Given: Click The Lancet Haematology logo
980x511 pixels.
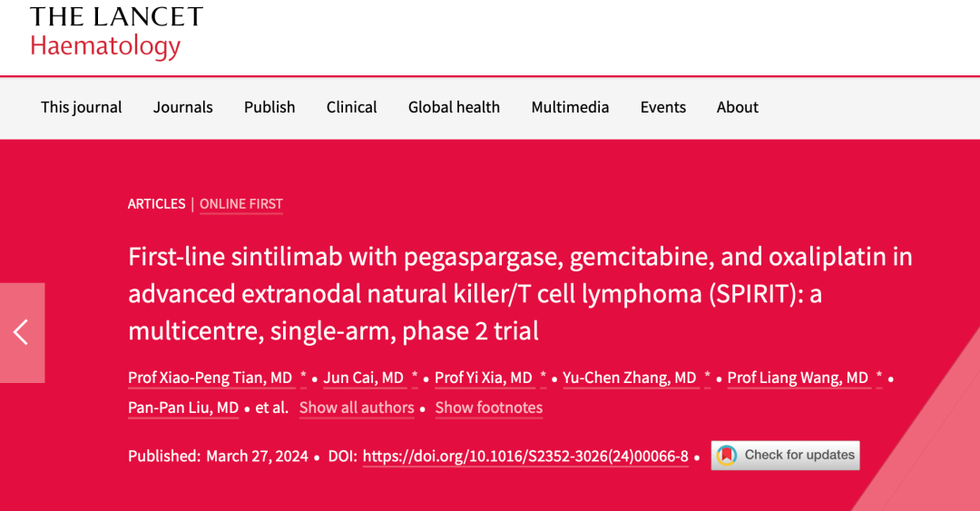Looking at the screenshot, I should coord(116,33).
